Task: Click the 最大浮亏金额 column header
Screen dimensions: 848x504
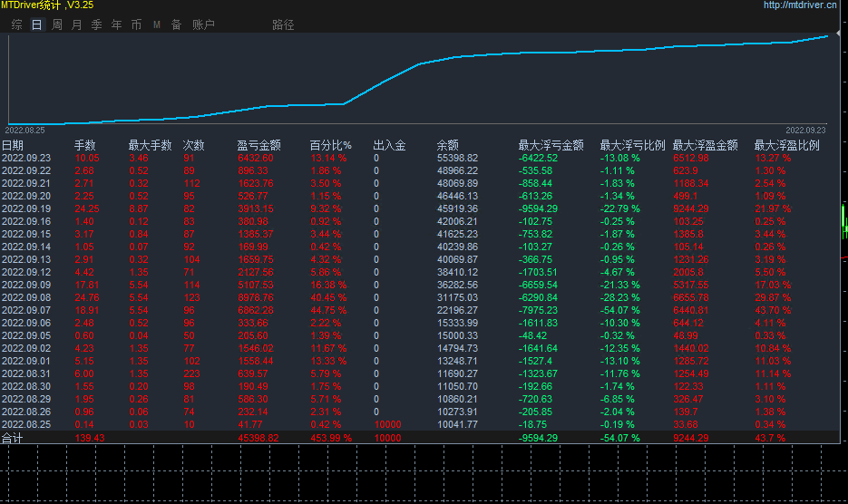Action: tap(551, 145)
